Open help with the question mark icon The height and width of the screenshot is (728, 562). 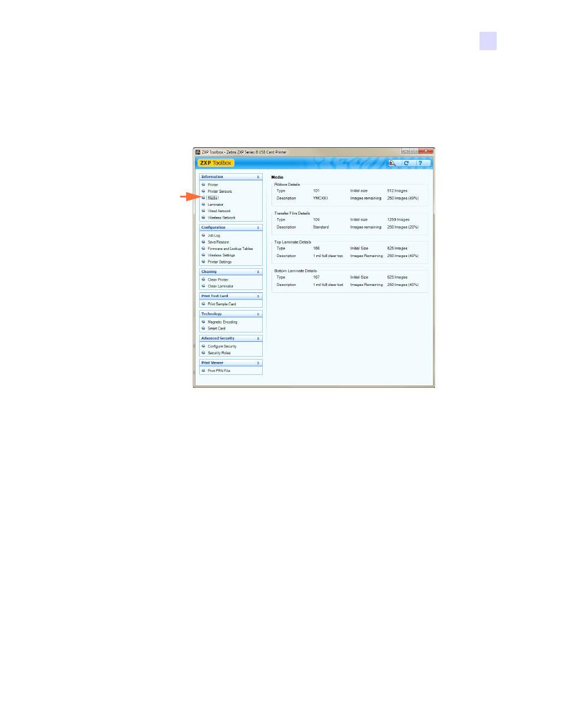point(420,163)
